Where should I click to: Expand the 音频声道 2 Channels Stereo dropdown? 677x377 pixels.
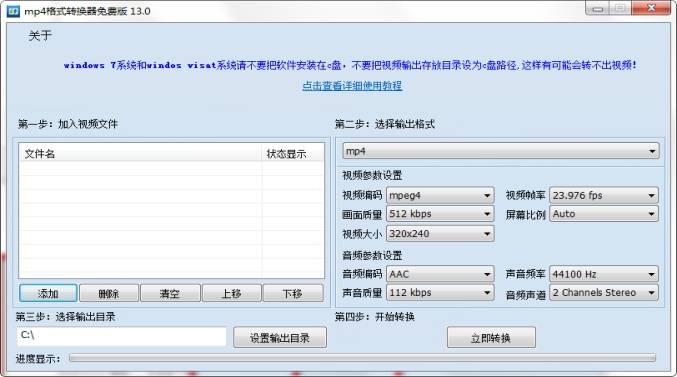[604, 292]
